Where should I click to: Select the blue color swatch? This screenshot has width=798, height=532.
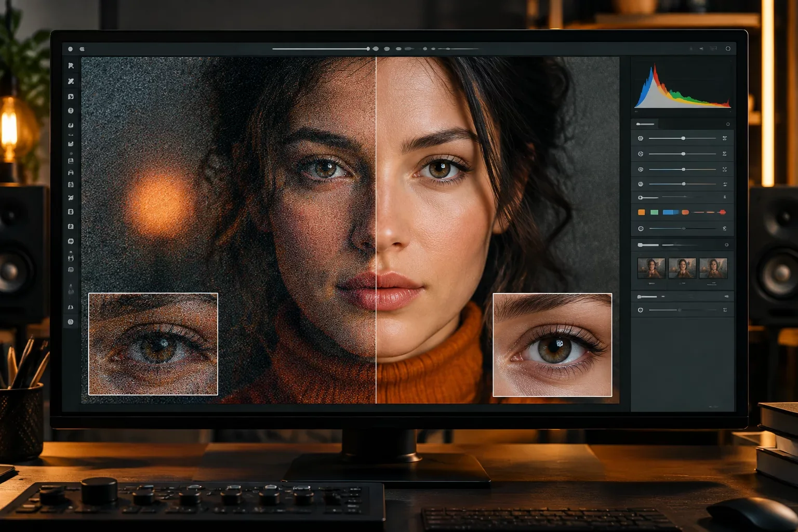[x=671, y=212]
